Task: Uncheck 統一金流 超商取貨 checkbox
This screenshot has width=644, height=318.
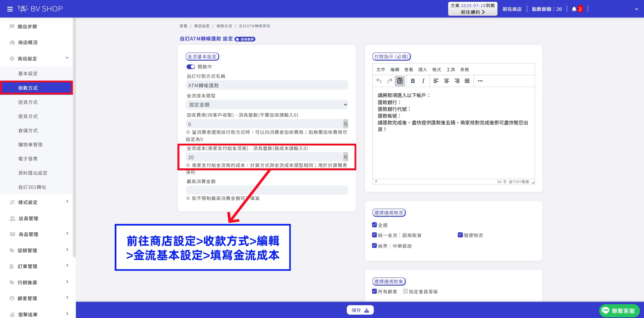Action: 374,235
